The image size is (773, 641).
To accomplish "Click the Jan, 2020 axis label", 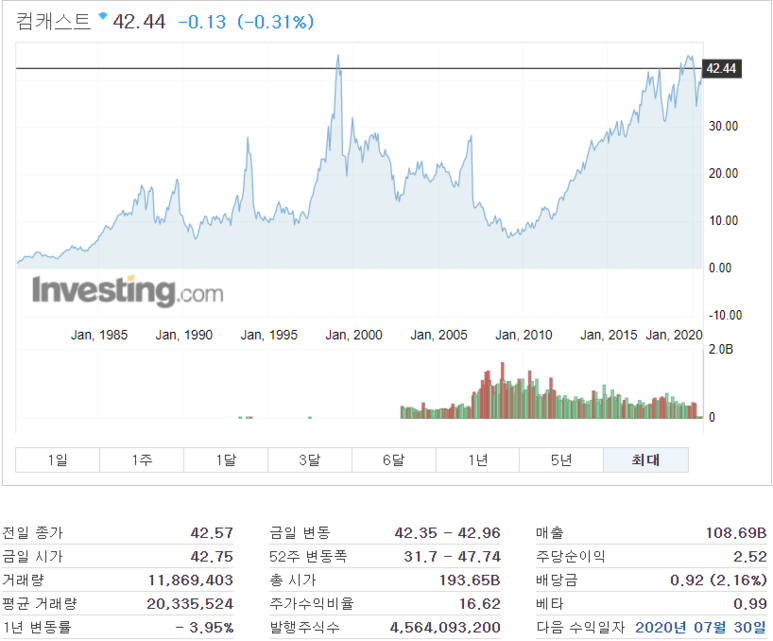I will [674, 335].
